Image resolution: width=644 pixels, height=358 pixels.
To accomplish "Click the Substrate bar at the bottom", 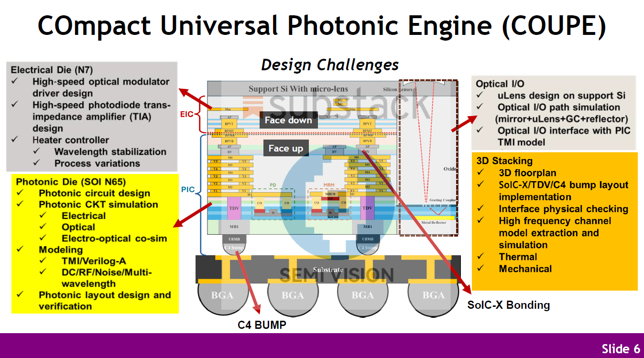I will pos(328,269).
